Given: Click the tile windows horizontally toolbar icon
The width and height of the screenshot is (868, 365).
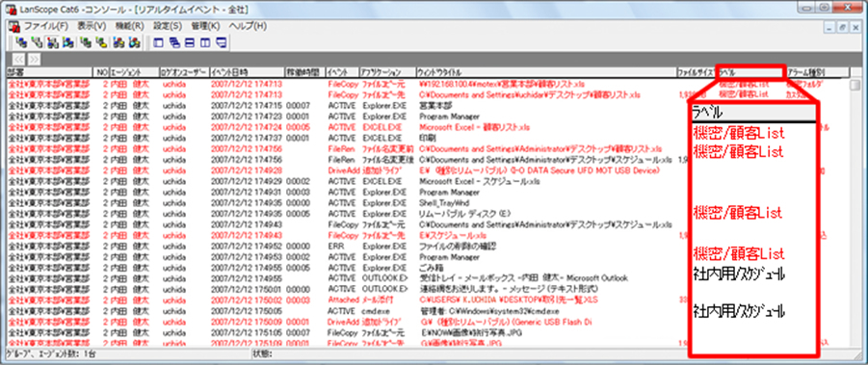Looking at the screenshot, I should click(190, 42).
